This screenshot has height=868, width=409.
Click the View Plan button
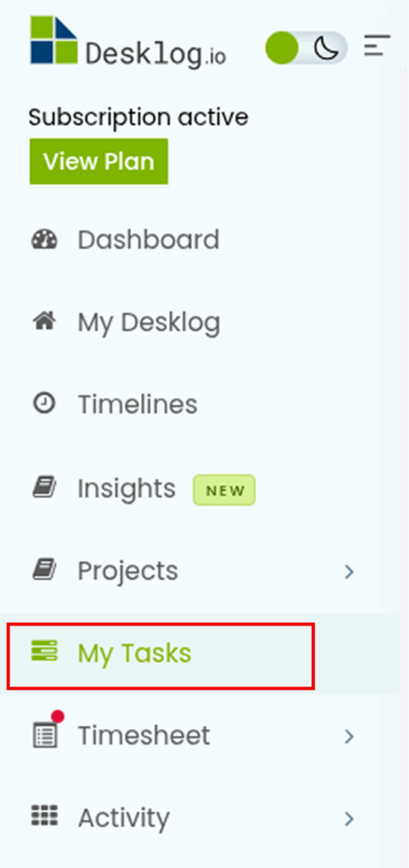point(98,161)
